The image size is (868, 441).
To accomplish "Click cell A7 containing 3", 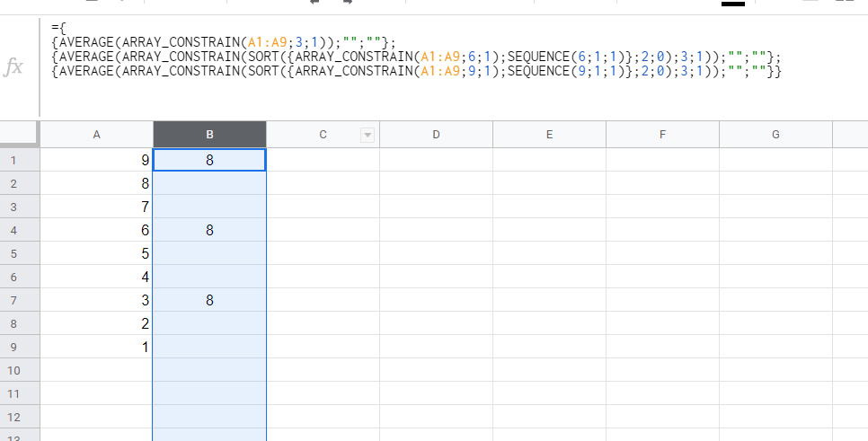I will 96,300.
